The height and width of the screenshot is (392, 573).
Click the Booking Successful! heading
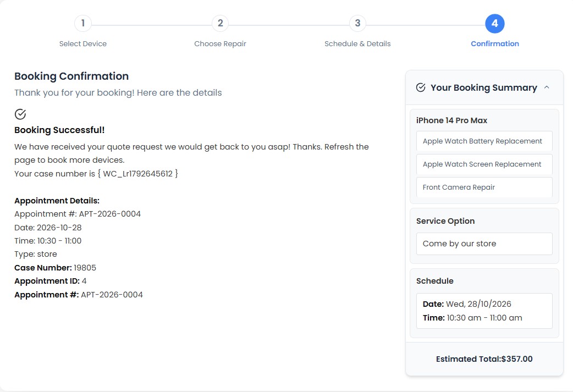point(59,130)
